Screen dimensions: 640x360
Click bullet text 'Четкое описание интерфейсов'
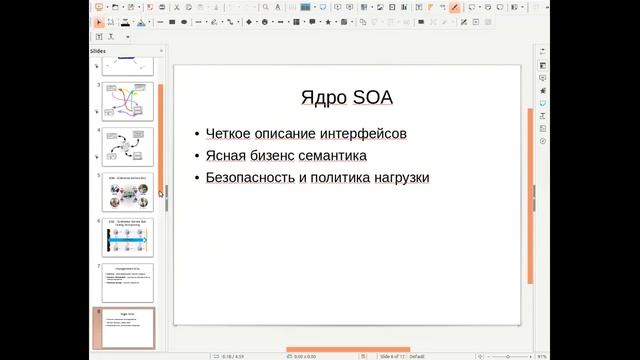tap(306, 133)
